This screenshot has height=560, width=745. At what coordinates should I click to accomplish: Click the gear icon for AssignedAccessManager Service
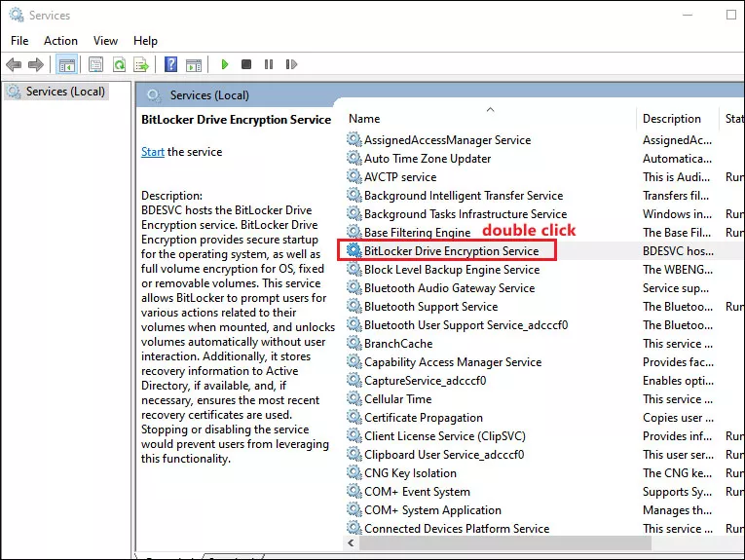pos(354,139)
